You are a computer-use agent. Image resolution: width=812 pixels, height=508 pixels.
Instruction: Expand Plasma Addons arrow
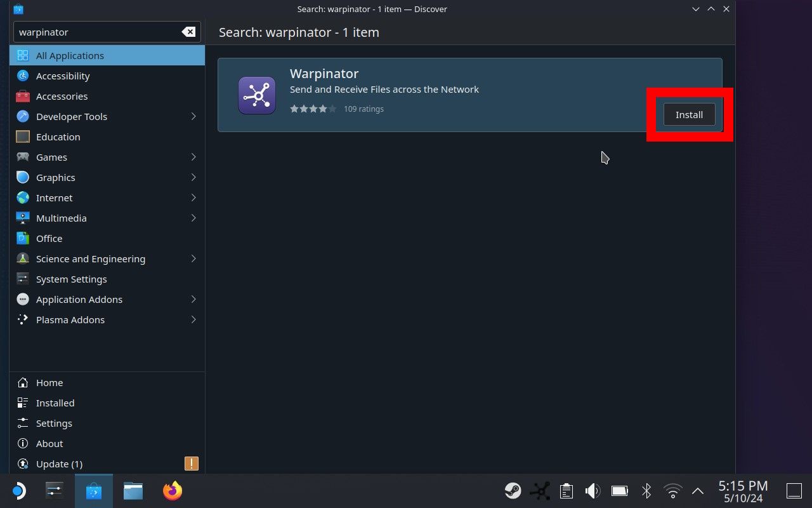[193, 319]
